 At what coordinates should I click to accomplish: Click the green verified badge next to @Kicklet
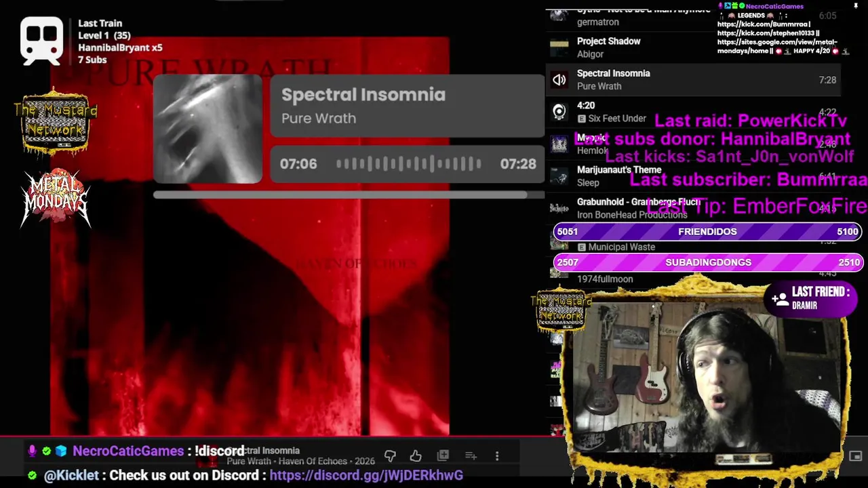point(32,476)
